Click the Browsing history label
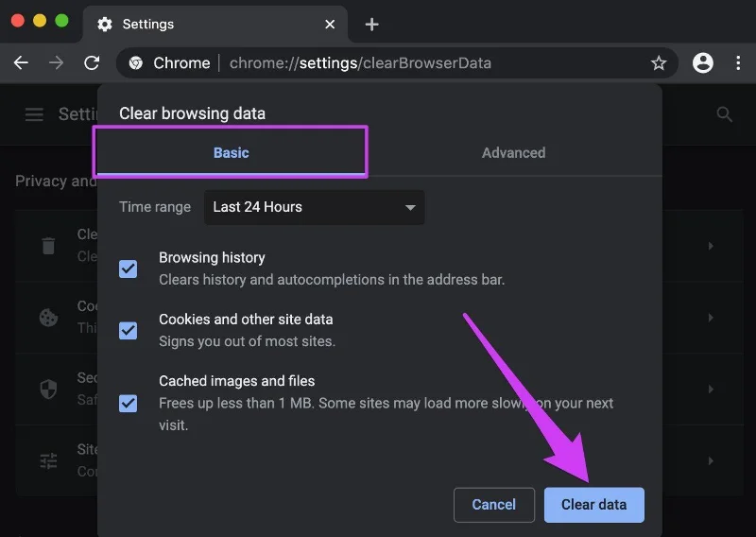 212,257
